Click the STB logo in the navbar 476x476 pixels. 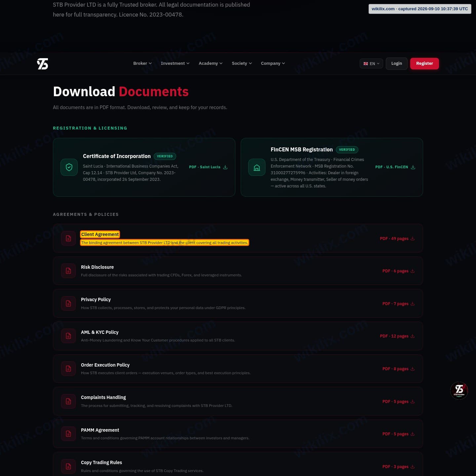[43, 64]
